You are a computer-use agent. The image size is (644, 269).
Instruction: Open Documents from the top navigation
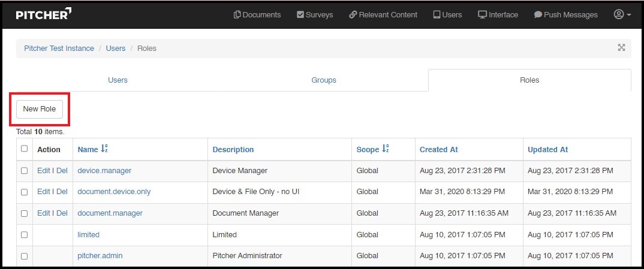coord(257,15)
